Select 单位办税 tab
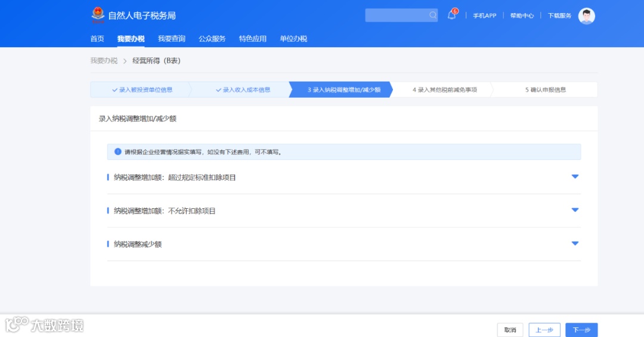The height and width of the screenshot is (337, 644). tap(293, 39)
